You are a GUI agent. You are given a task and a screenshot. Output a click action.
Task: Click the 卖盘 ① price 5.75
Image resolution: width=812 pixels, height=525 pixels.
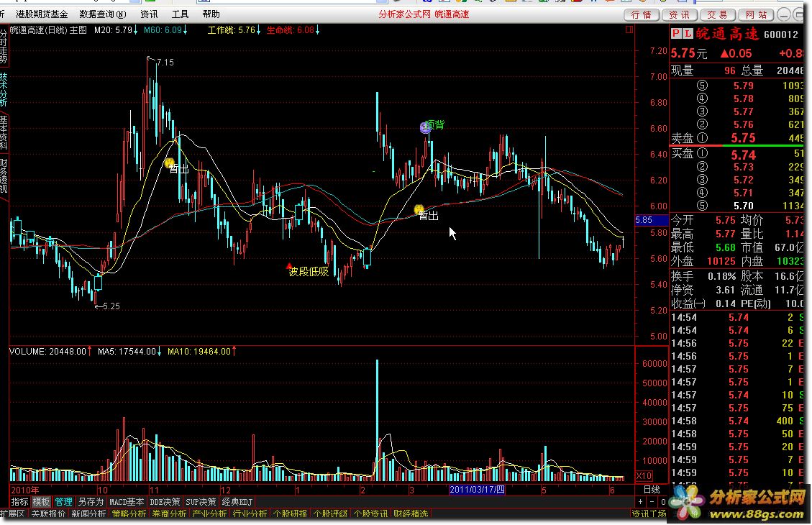coord(743,137)
